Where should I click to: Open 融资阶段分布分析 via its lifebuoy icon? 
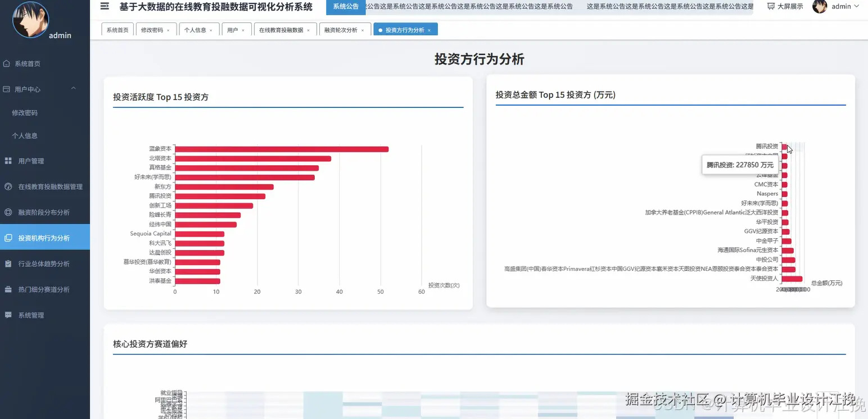8,212
